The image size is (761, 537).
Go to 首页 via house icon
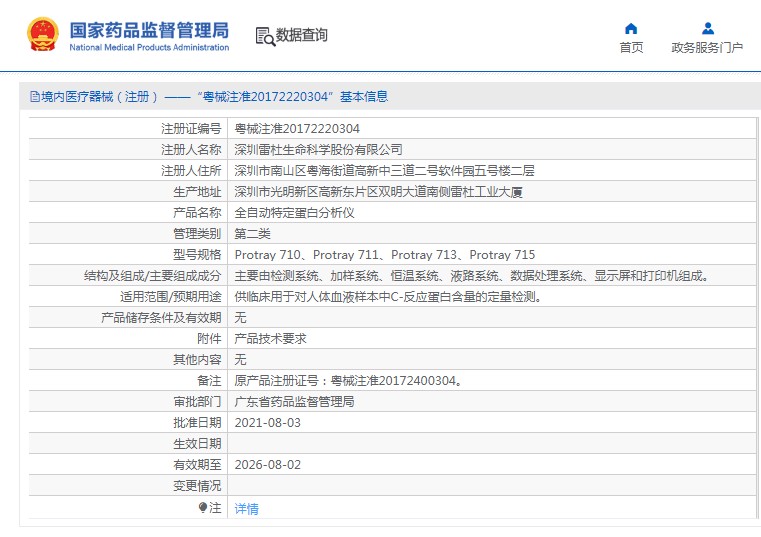(x=631, y=29)
